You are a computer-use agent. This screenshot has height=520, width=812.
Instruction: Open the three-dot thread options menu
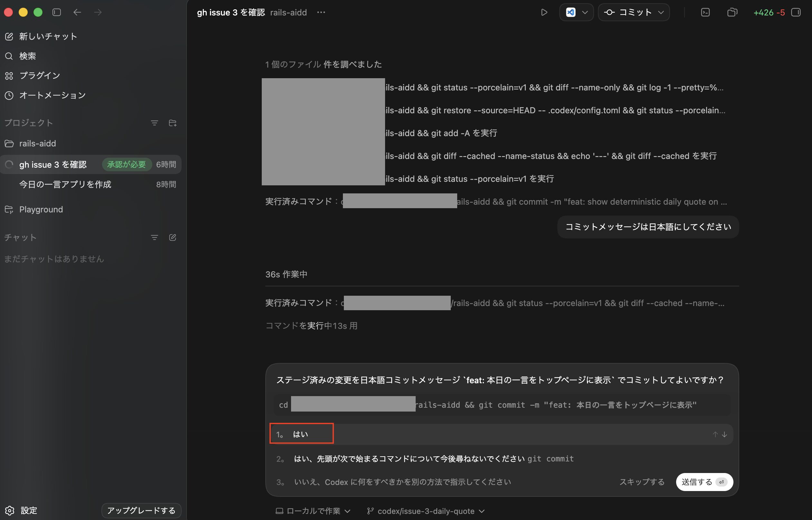321,13
